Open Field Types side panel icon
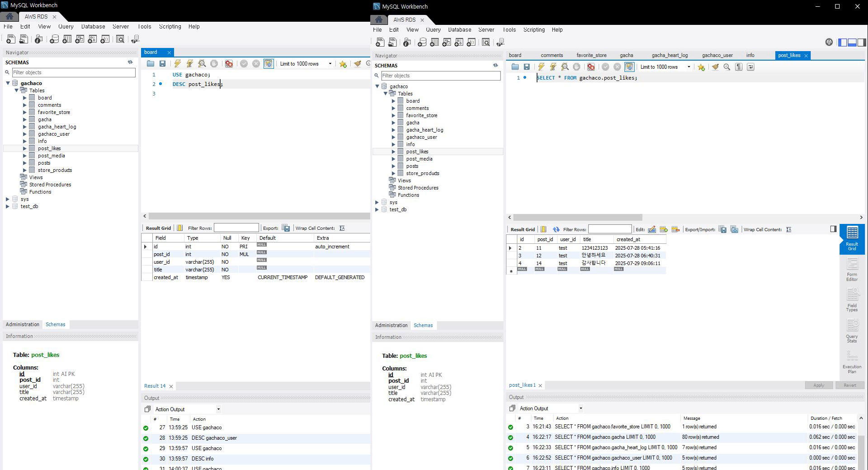The width and height of the screenshot is (868, 470). tap(852, 300)
